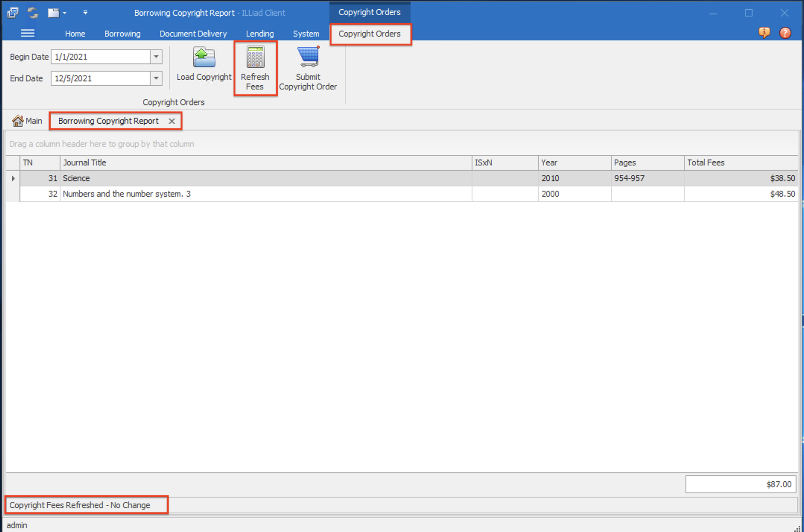Select the Copyright Orders ribbon tab
This screenshot has height=532, width=804.
tap(370, 34)
